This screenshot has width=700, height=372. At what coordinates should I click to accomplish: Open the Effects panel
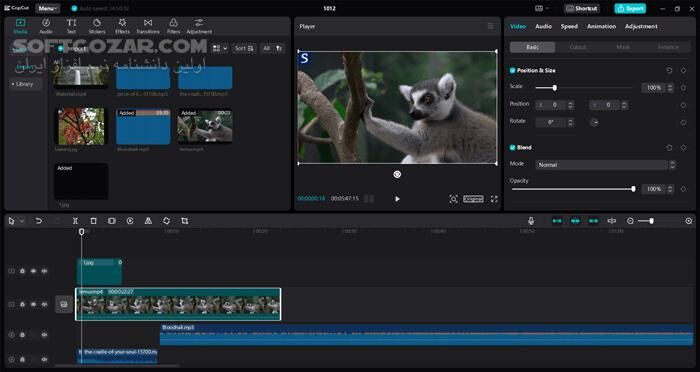tap(122, 26)
